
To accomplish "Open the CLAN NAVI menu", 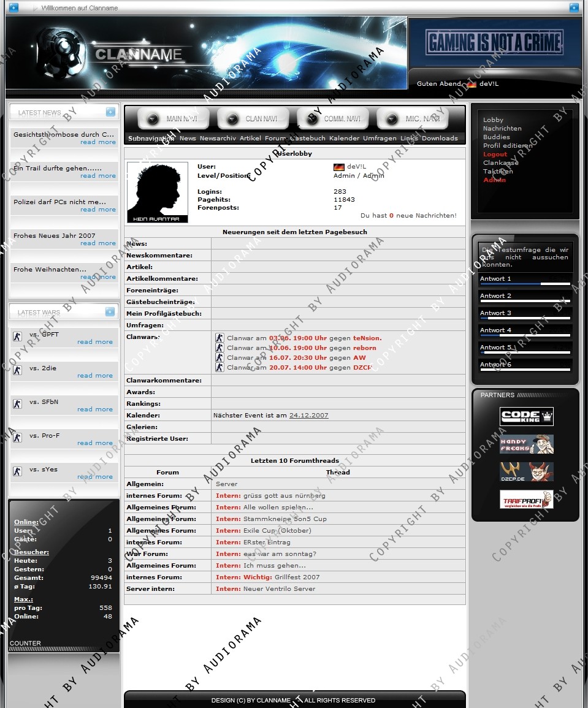I will point(253,119).
